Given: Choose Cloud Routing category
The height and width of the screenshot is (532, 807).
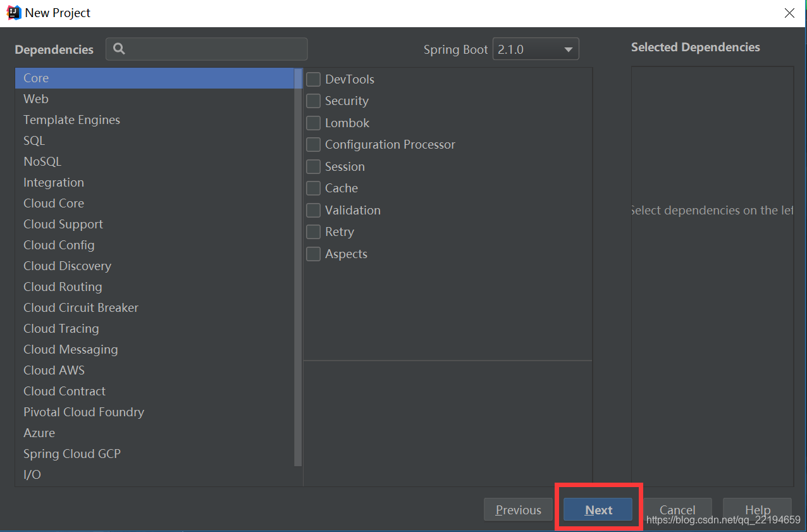Looking at the screenshot, I should click(x=155, y=287).
